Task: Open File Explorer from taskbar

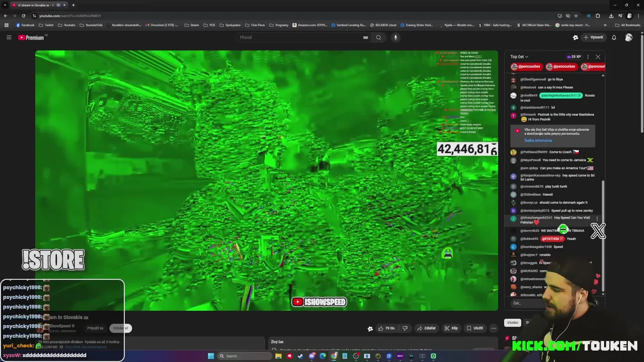Action: tap(278, 356)
